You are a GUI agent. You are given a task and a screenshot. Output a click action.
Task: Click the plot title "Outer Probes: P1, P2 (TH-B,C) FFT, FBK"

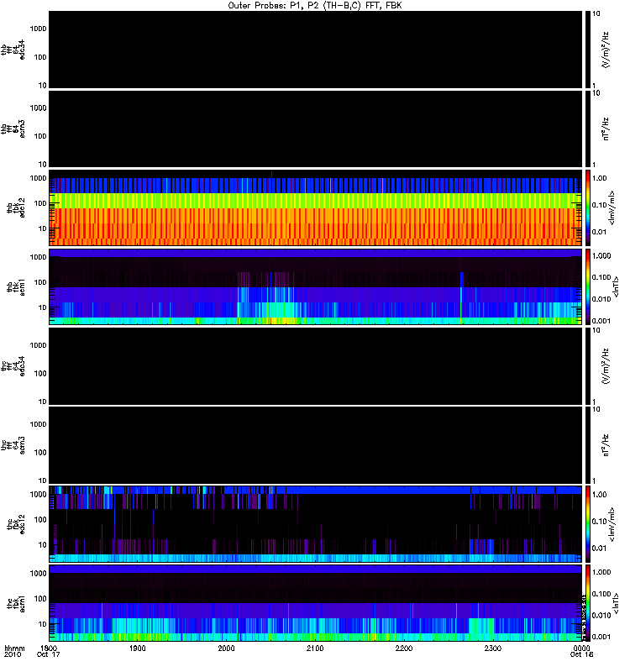pos(315,6)
